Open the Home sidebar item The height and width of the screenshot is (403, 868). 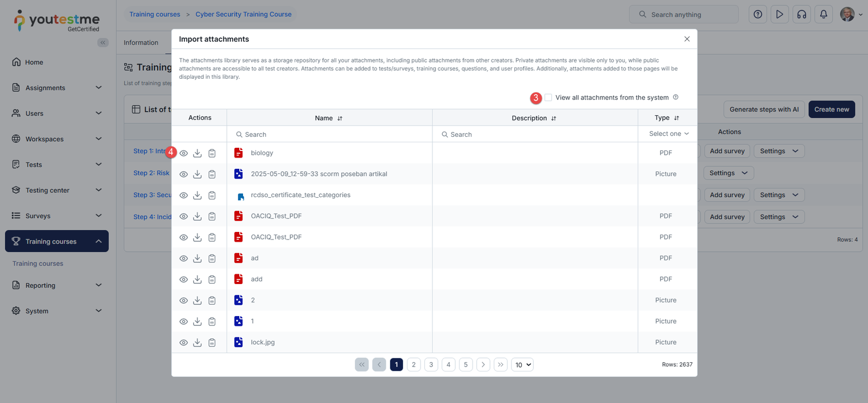pyautogui.click(x=34, y=62)
